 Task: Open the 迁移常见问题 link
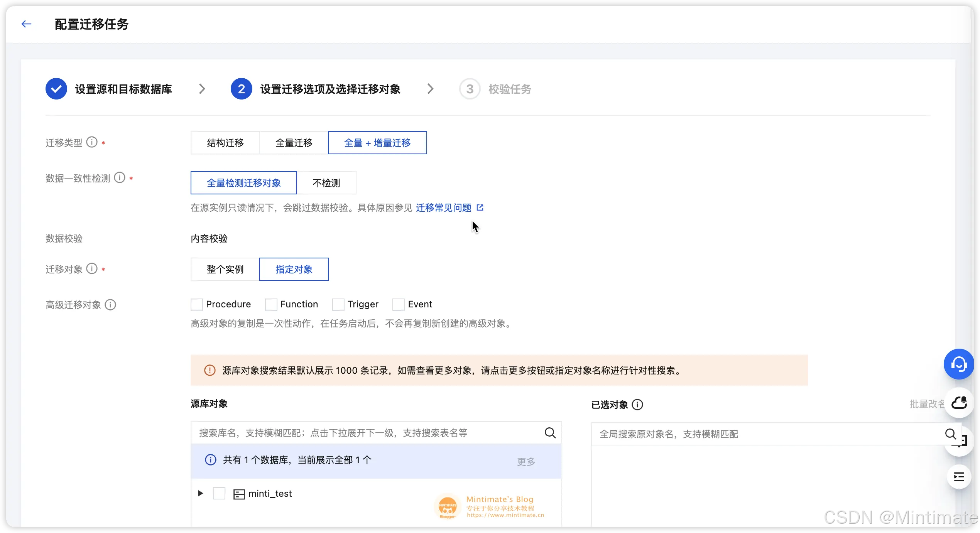pos(444,208)
